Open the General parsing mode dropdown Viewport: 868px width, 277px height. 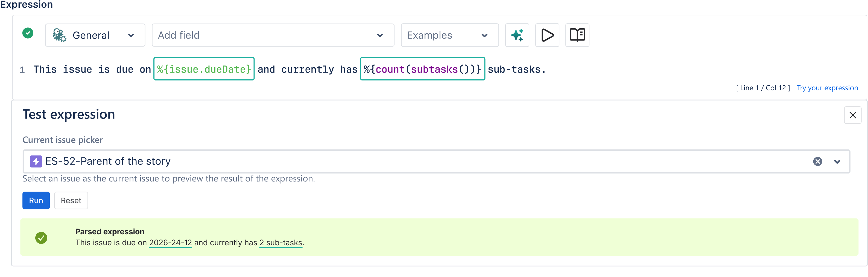[95, 35]
